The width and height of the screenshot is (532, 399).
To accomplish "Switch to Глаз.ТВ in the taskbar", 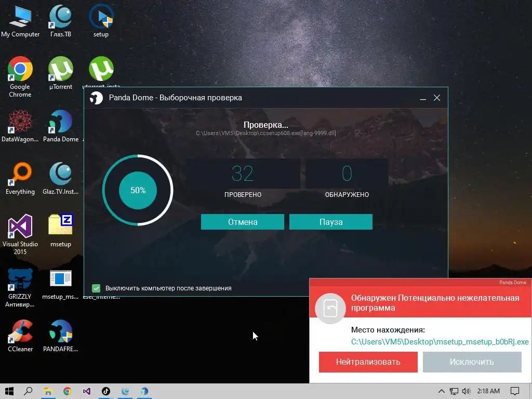I will pyautogui.click(x=125, y=391).
